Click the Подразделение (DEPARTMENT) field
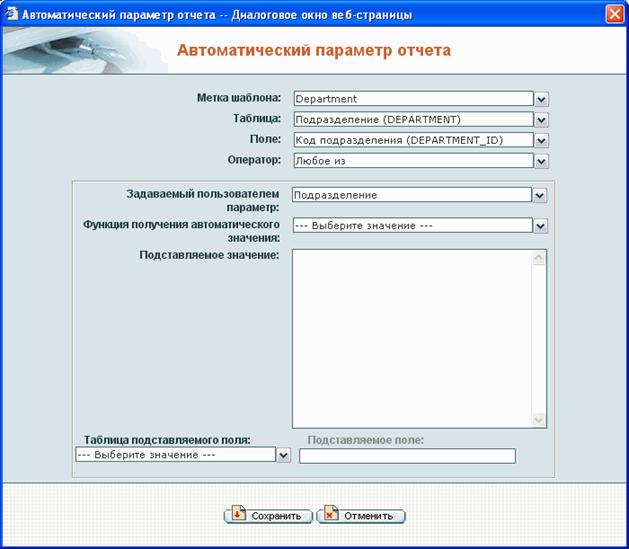The height and width of the screenshot is (549, 629). [413, 120]
